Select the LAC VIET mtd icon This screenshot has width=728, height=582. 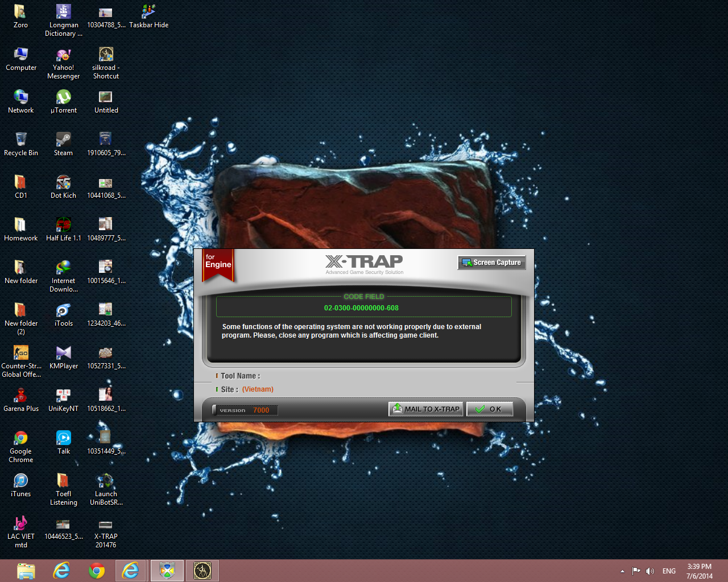pyautogui.click(x=21, y=531)
